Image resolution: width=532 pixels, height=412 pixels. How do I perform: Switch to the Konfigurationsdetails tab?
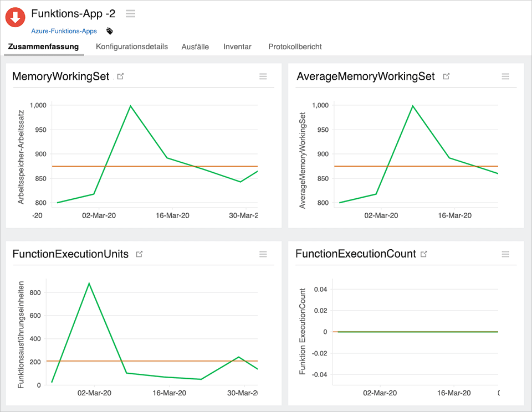click(131, 47)
